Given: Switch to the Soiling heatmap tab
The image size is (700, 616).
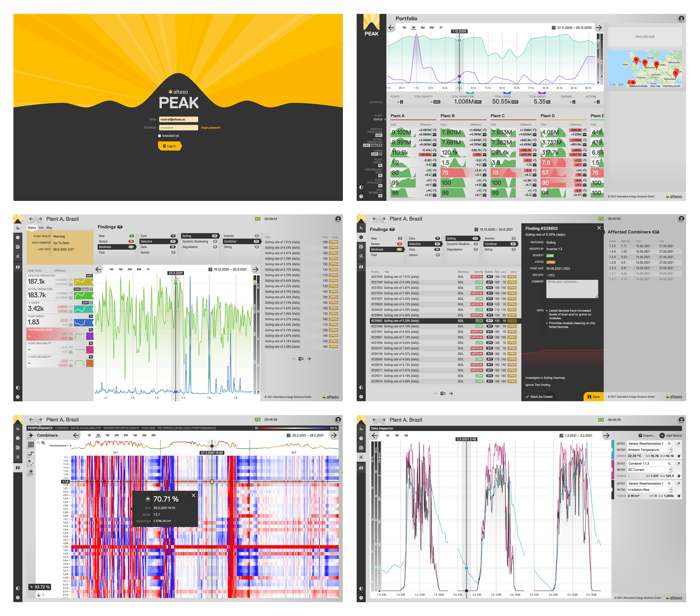Looking at the screenshot, I should [148, 428].
